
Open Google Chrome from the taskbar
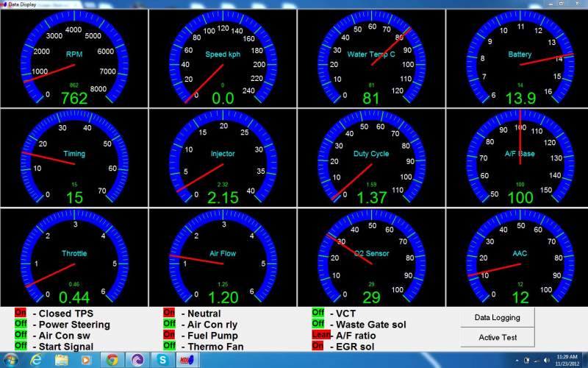[112, 360]
